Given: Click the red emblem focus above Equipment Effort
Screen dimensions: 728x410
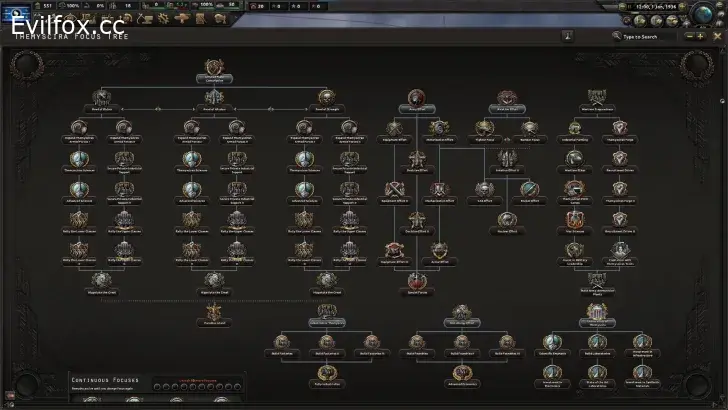Looking at the screenshot, I should coord(416,100).
